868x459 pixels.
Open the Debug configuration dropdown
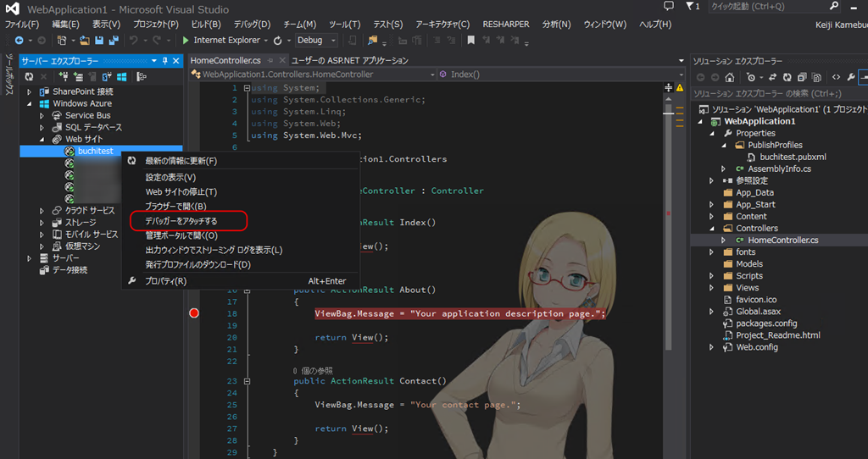(x=317, y=41)
